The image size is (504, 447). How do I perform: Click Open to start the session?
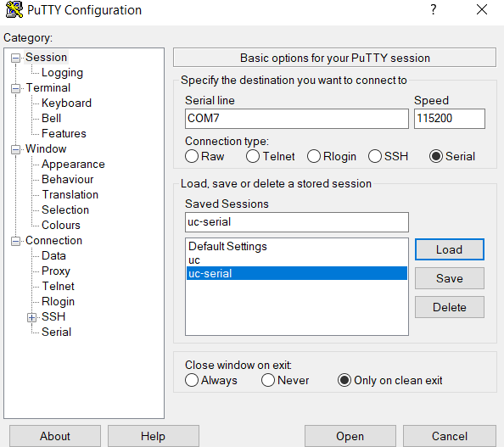(350, 436)
